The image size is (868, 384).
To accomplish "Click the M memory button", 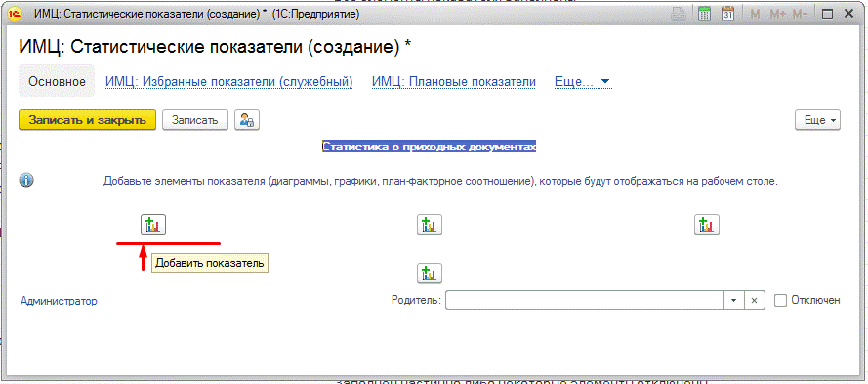I will [x=755, y=15].
